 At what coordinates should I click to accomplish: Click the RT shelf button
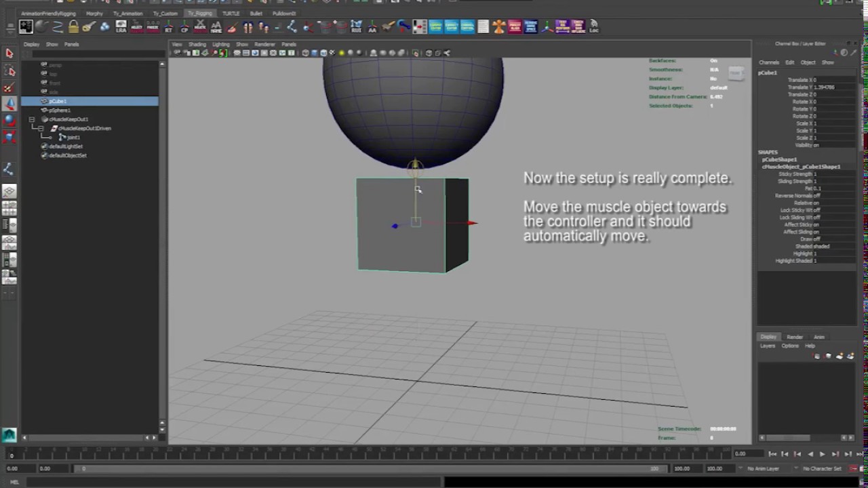168,26
